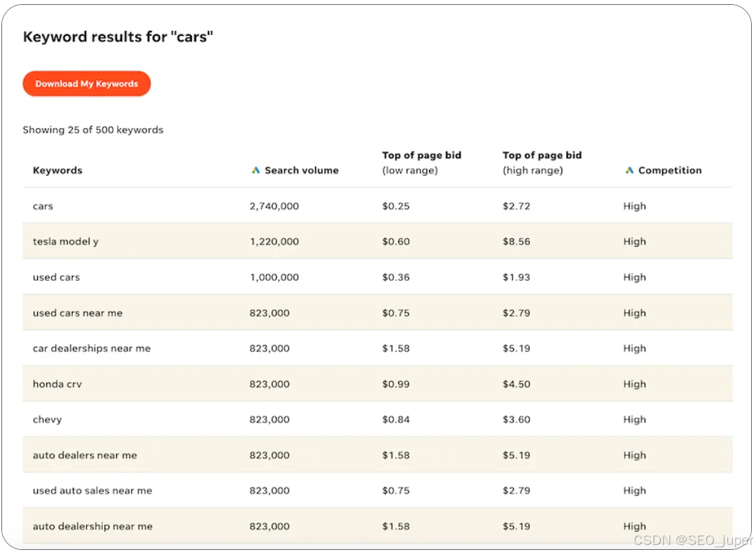Click the High competition value for cars
Screen dimensions: 756x552
tap(634, 206)
